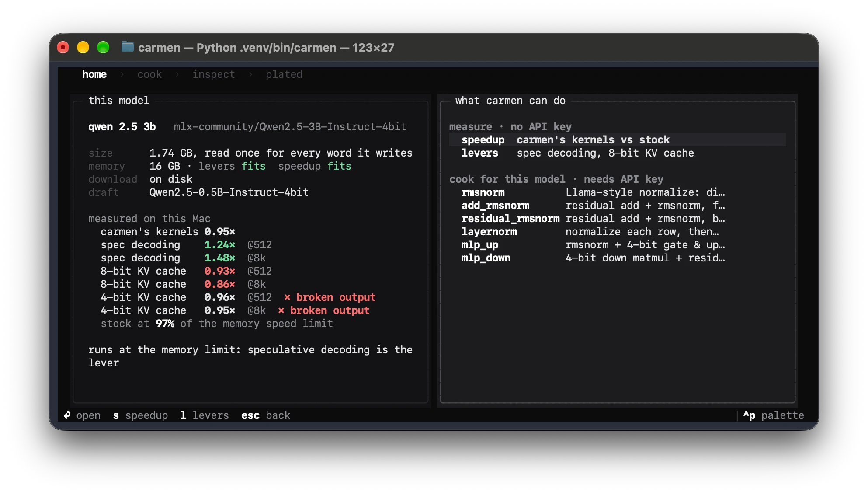Click the 'levers fits' memory status
Image resolution: width=868 pixels, height=495 pixels.
[x=232, y=166]
